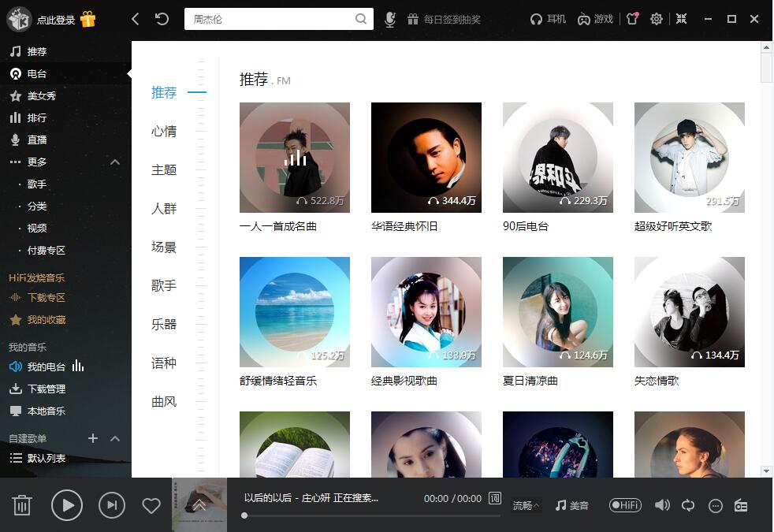Image resolution: width=774 pixels, height=532 pixels.
Task: Switch to mini mode icon
Action: coord(681,19)
